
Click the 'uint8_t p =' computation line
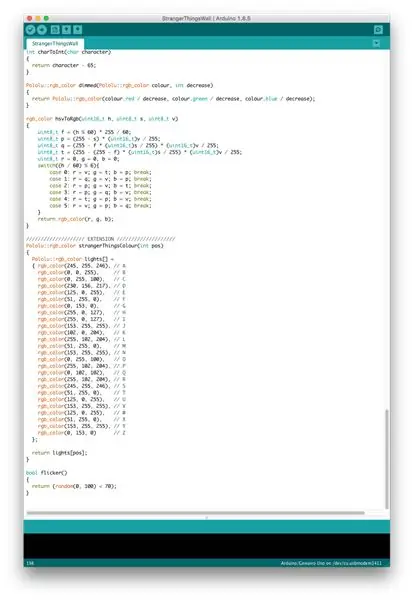[x=99, y=139]
